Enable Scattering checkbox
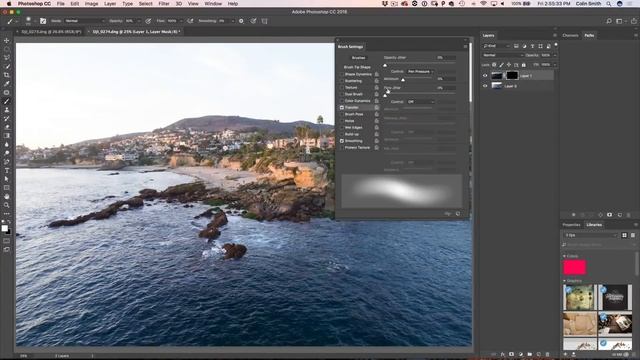The height and width of the screenshot is (360, 640). click(x=342, y=81)
